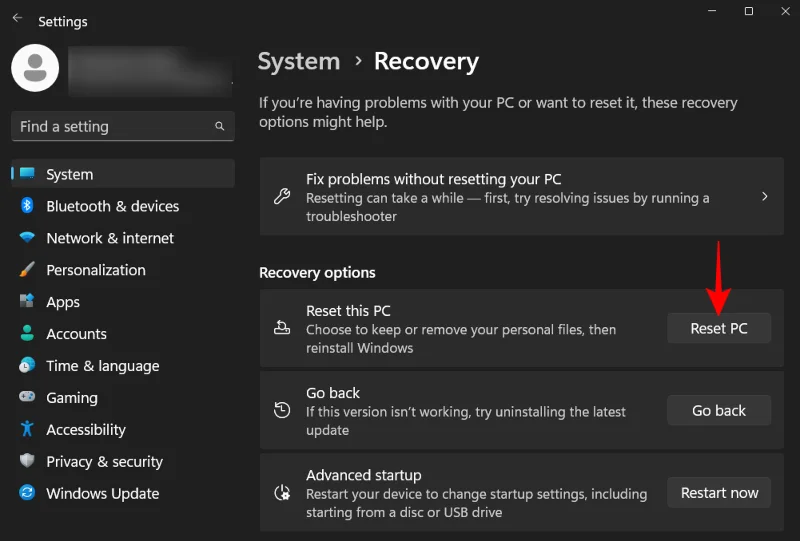The width and height of the screenshot is (800, 541).
Task: Select Personalization in the sidebar
Action: coord(123,269)
